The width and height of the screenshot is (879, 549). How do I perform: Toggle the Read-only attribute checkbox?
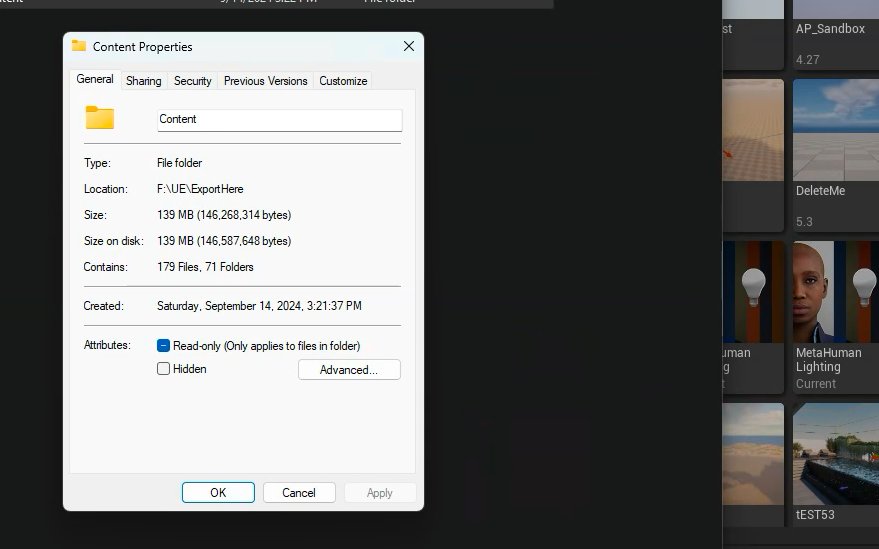163,345
